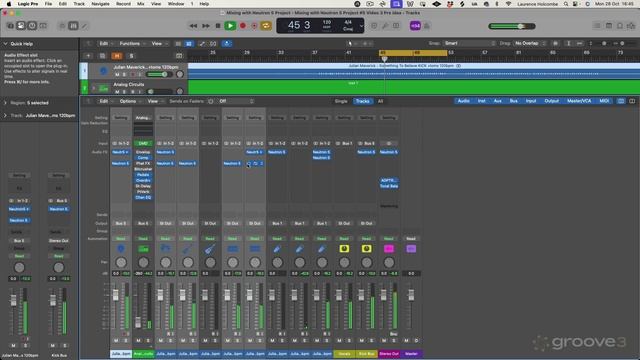Mute the Stereo Out channel strip
Viewport: 640px width, 360px height.
(x=384, y=340)
